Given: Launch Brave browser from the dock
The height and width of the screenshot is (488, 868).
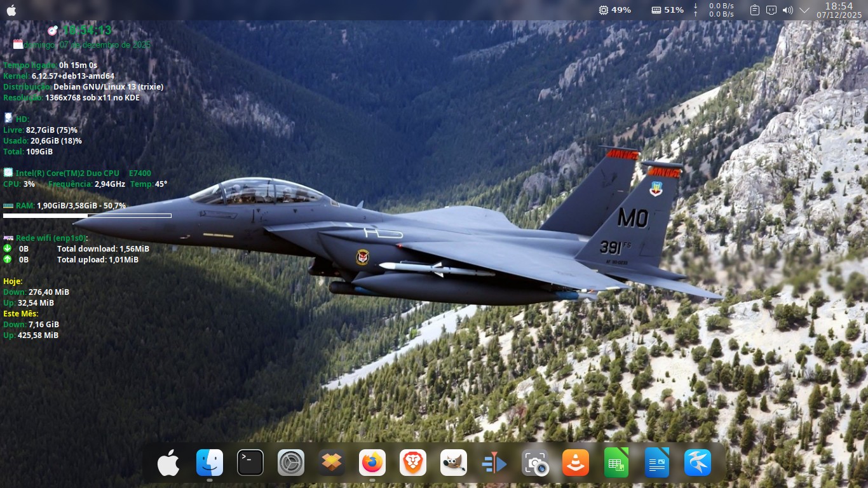Looking at the screenshot, I should pyautogui.click(x=413, y=463).
